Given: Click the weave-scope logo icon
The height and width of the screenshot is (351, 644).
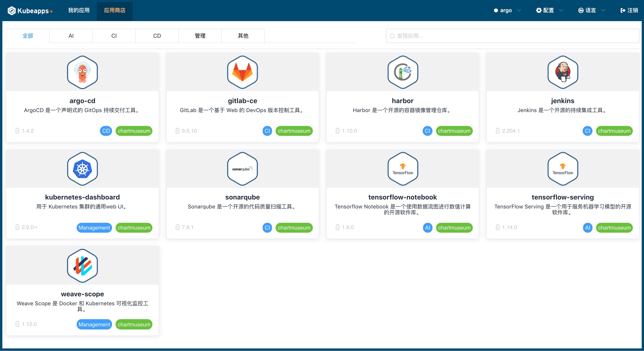Looking at the screenshot, I should pos(82,266).
